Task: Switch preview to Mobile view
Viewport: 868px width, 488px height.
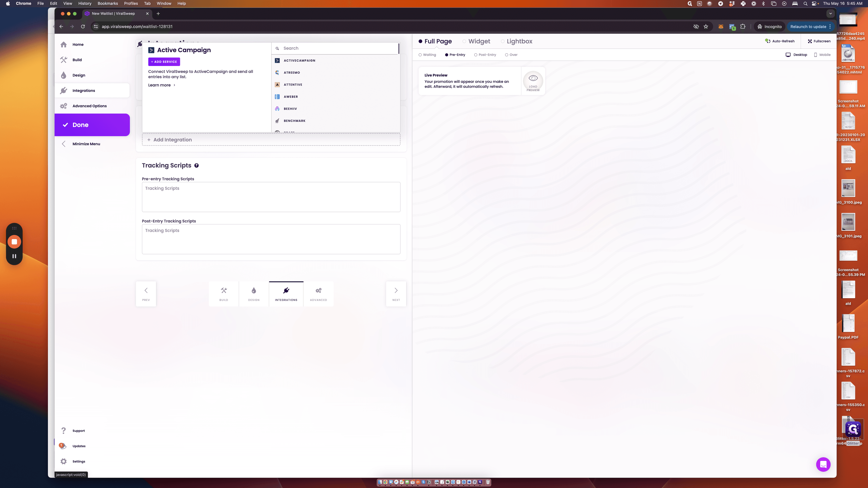Action: (822, 54)
